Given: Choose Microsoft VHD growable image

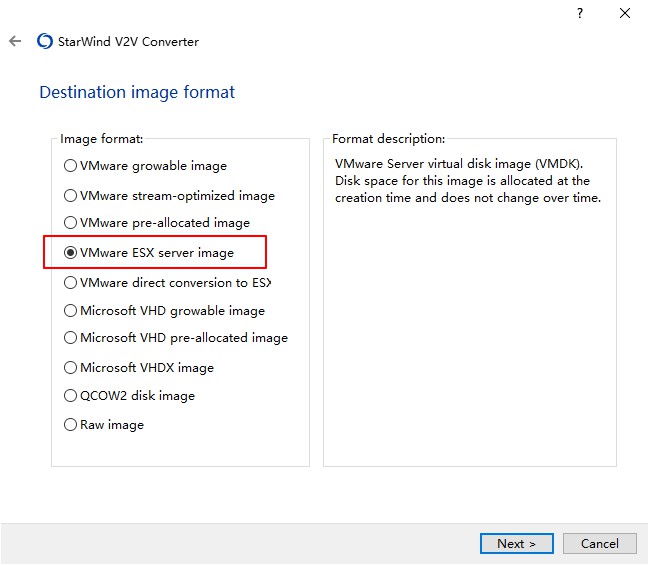Looking at the screenshot, I should [x=71, y=311].
